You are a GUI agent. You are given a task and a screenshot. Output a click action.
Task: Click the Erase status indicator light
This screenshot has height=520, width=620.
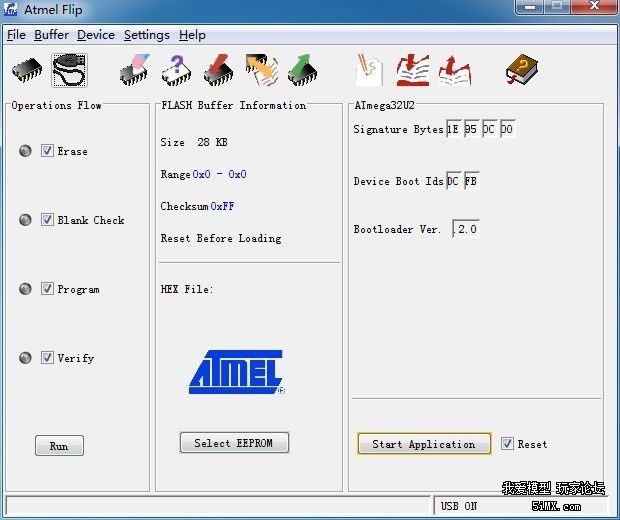pyautogui.click(x=25, y=151)
